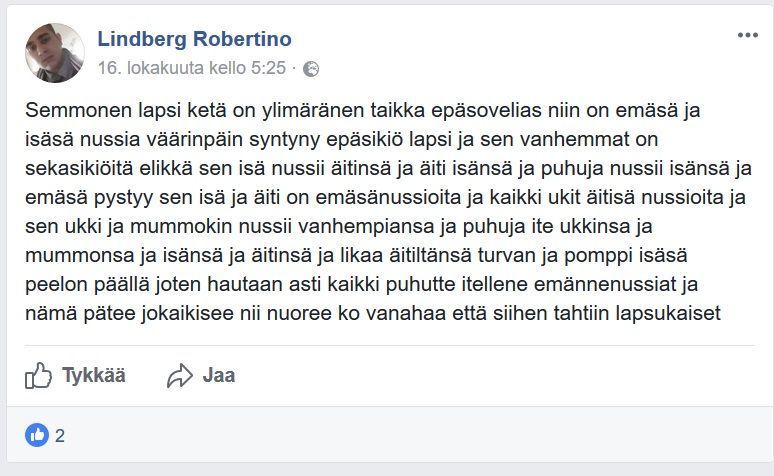View reactions via the count 2
Image resolution: width=774 pixels, height=476 pixels.
pyautogui.click(x=61, y=435)
